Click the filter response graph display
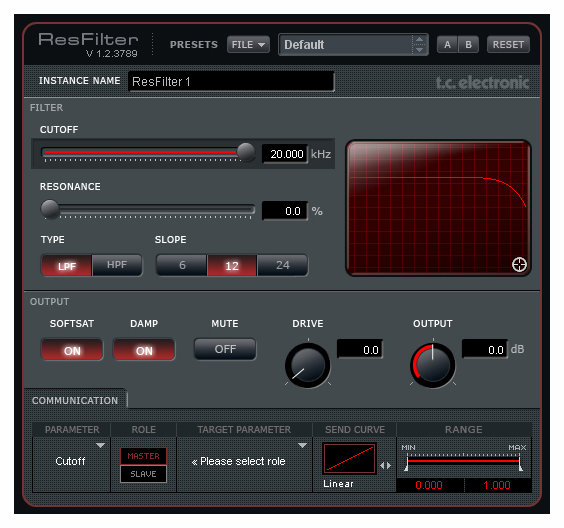 (x=438, y=208)
